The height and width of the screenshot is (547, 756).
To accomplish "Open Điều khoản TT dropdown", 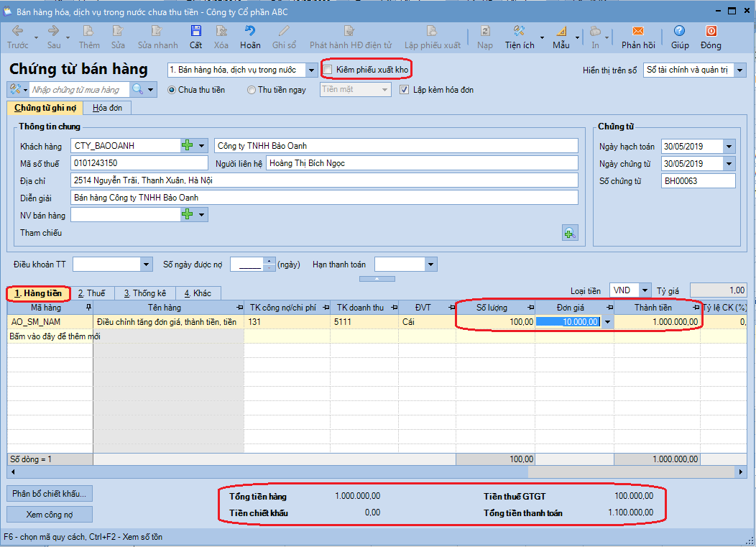I will (146, 265).
